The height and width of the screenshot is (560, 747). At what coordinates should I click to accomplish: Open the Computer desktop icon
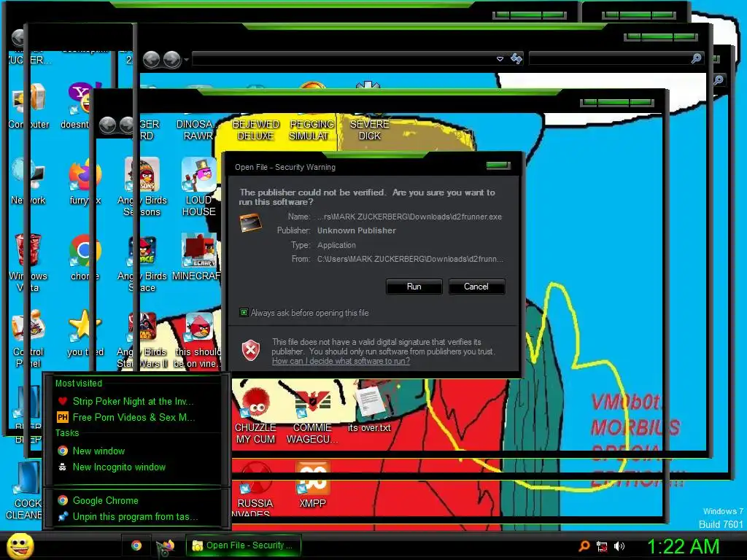pyautogui.click(x=28, y=106)
